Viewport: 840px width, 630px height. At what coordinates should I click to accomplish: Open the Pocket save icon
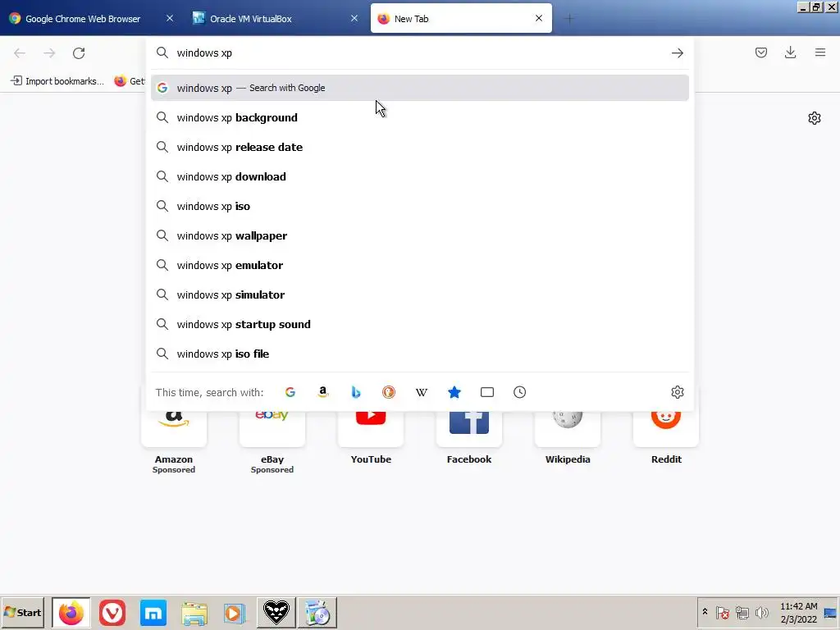(760, 52)
